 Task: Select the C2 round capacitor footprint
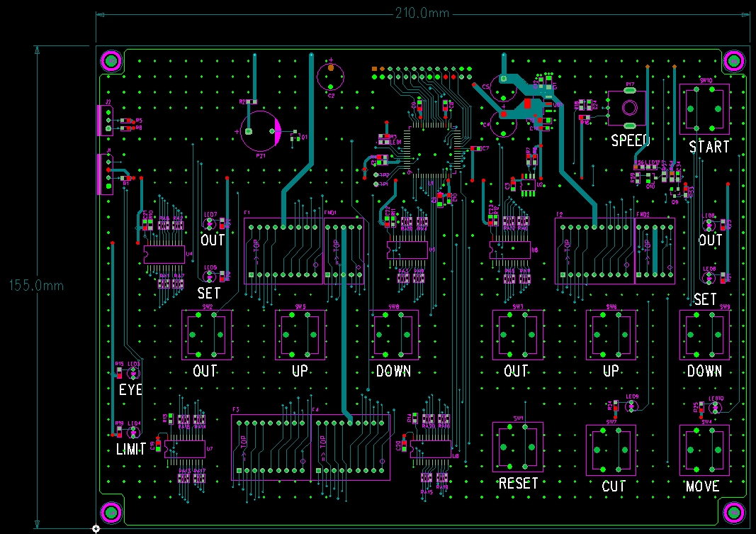coord(330,75)
